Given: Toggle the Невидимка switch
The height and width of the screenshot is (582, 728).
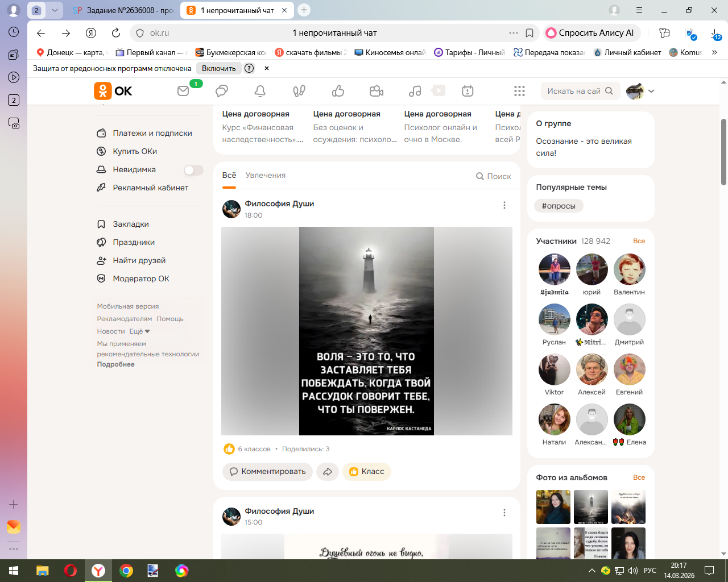Looking at the screenshot, I should click(193, 170).
